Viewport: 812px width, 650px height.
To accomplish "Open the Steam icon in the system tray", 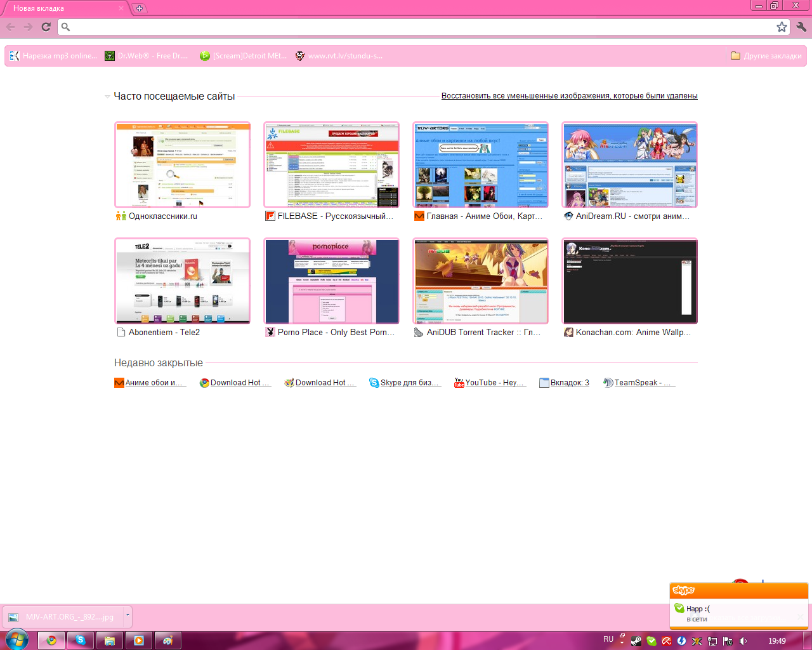I will click(x=636, y=641).
